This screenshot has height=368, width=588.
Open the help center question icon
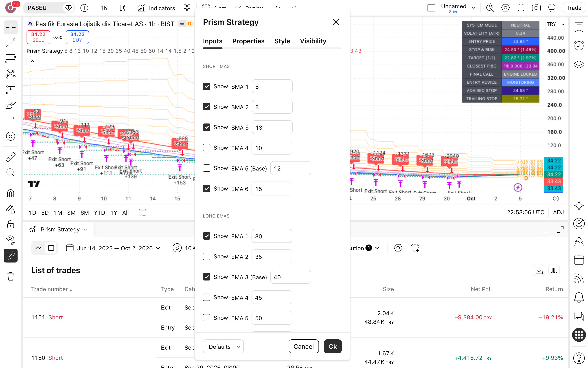579,358
